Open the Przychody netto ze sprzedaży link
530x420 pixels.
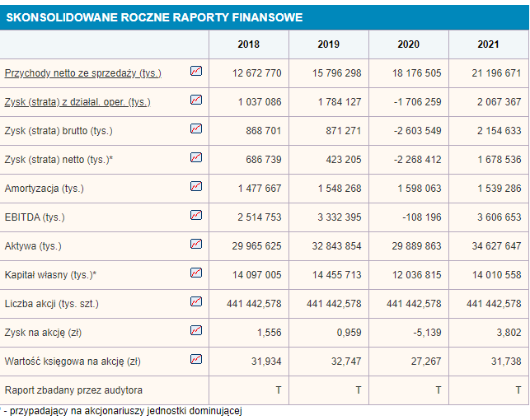pos(82,73)
